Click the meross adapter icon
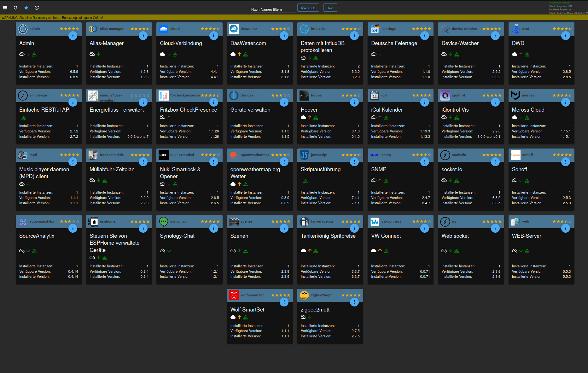 click(x=515, y=95)
